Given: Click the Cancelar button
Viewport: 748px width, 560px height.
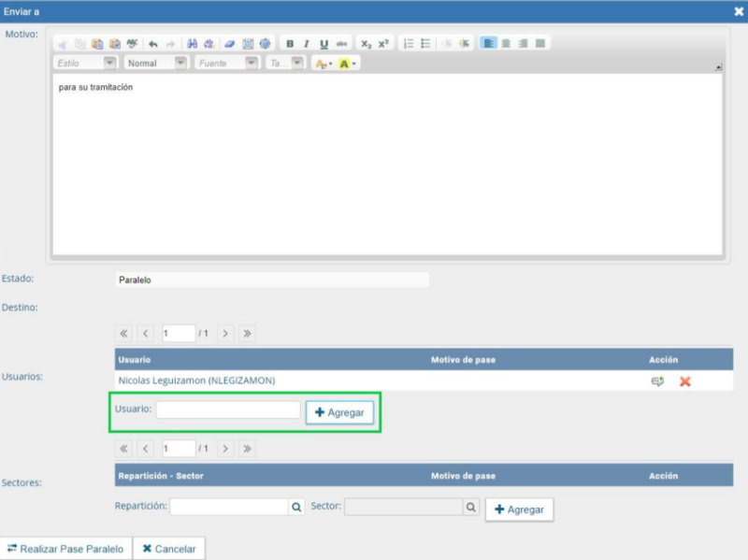Looking at the screenshot, I should click(x=169, y=549).
